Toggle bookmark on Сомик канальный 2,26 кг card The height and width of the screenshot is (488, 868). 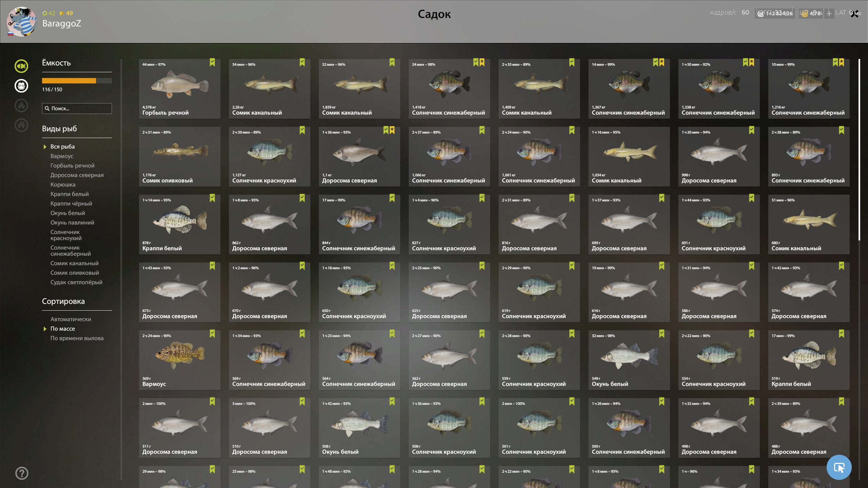coord(302,62)
